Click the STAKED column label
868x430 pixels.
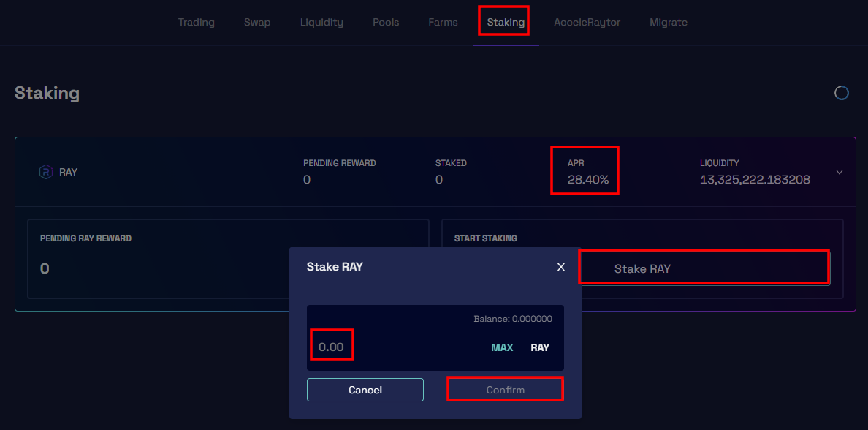click(x=451, y=163)
